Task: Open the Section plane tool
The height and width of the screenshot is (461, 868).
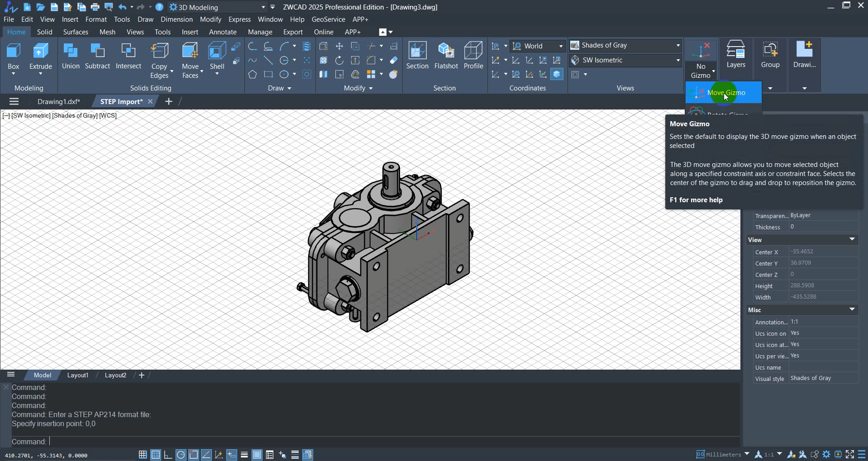Action: point(417,57)
